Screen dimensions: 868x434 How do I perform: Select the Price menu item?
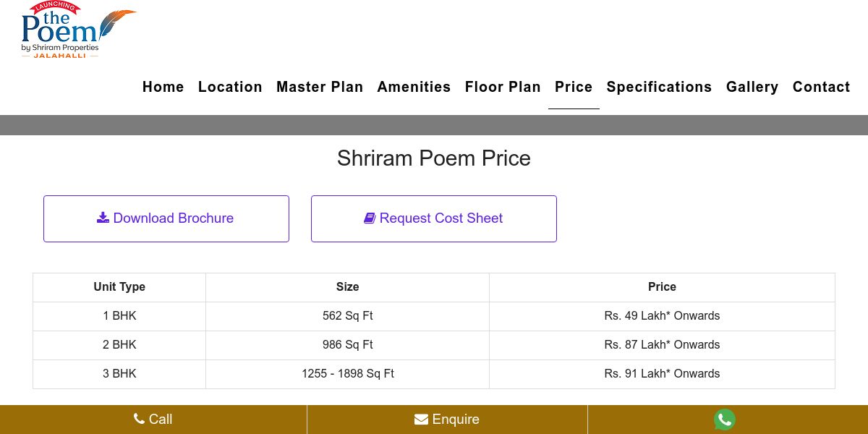[x=574, y=87]
